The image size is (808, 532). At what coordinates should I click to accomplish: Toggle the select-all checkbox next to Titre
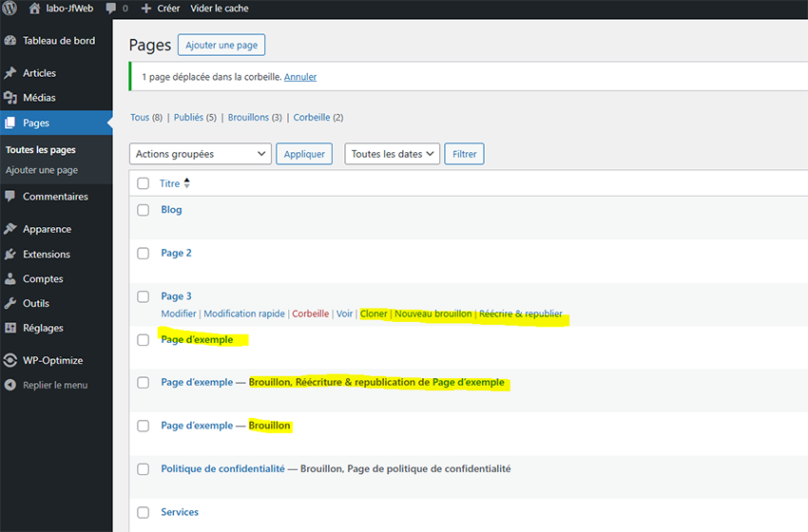tap(144, 183)
